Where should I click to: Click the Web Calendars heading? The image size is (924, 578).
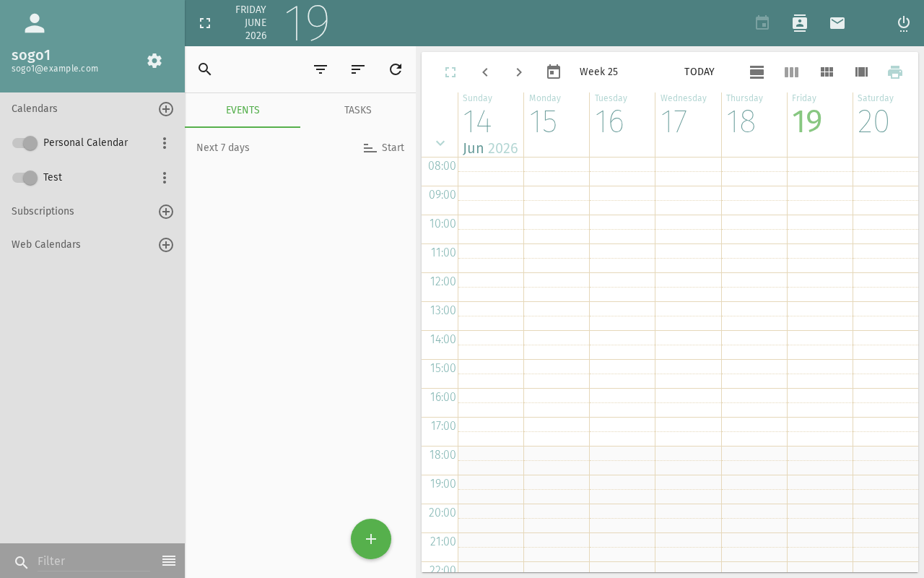(46, 245)
